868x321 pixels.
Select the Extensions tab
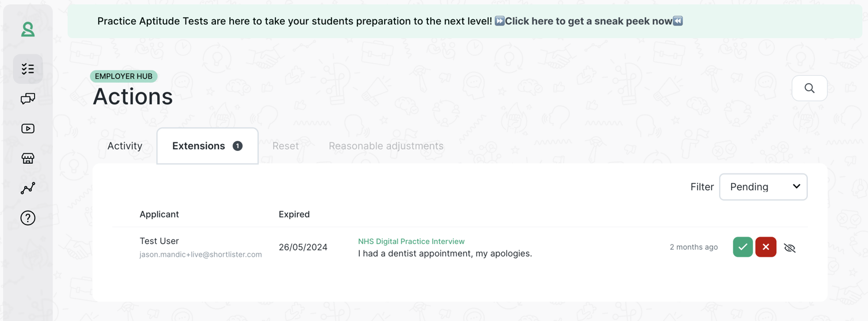click(x=207, y=146)
